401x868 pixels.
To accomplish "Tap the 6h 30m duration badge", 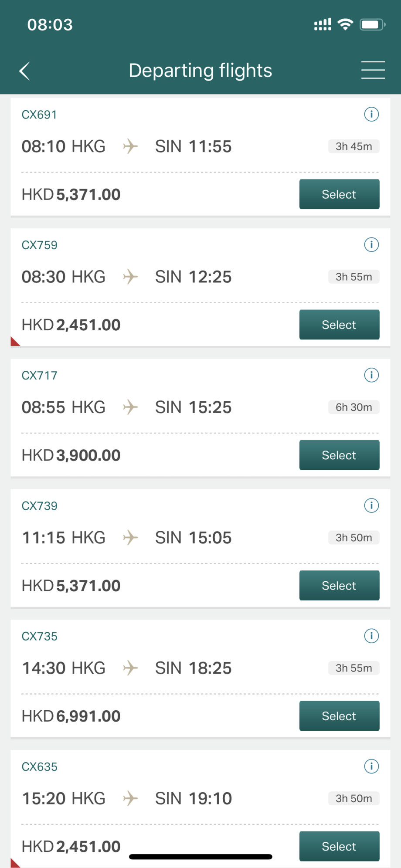I will [x=353, y=407].
